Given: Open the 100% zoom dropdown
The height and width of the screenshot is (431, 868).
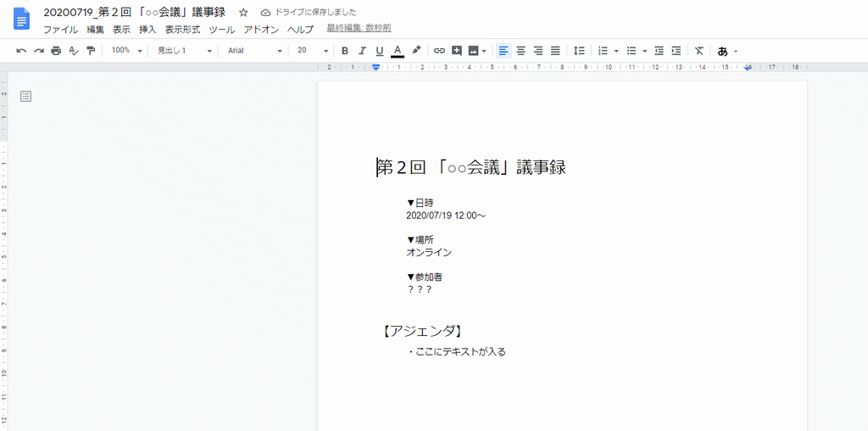Looking at the screenshot, I should pyautogui.click(x=127, y=51).
